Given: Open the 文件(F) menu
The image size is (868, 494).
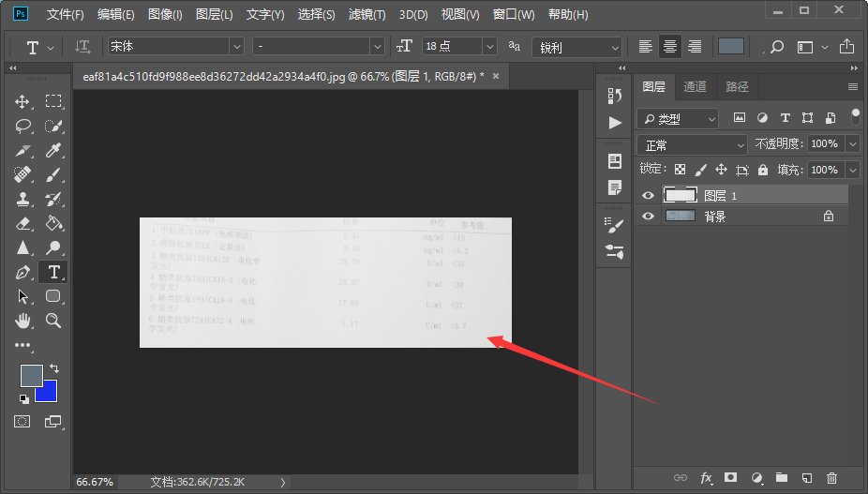Looking at the screenshot, I should [65, 14].
